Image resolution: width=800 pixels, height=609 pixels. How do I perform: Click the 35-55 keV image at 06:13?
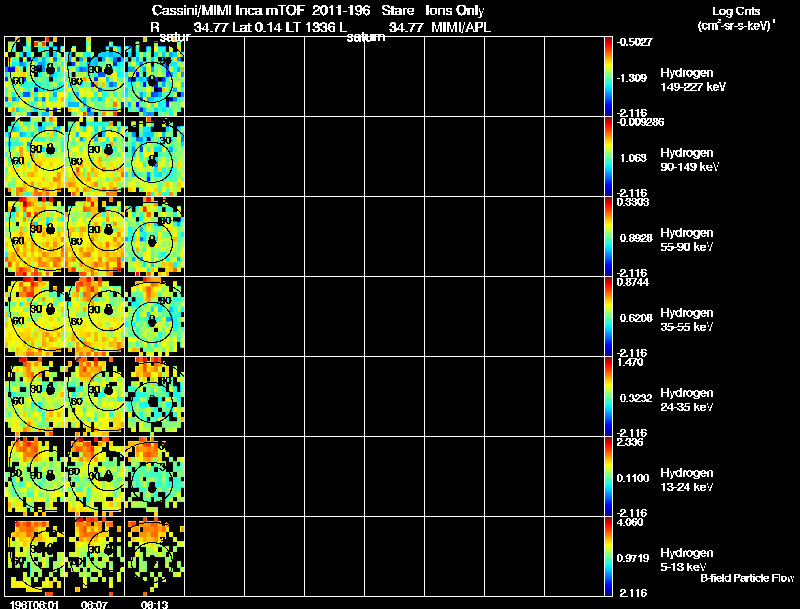[155, 316]
